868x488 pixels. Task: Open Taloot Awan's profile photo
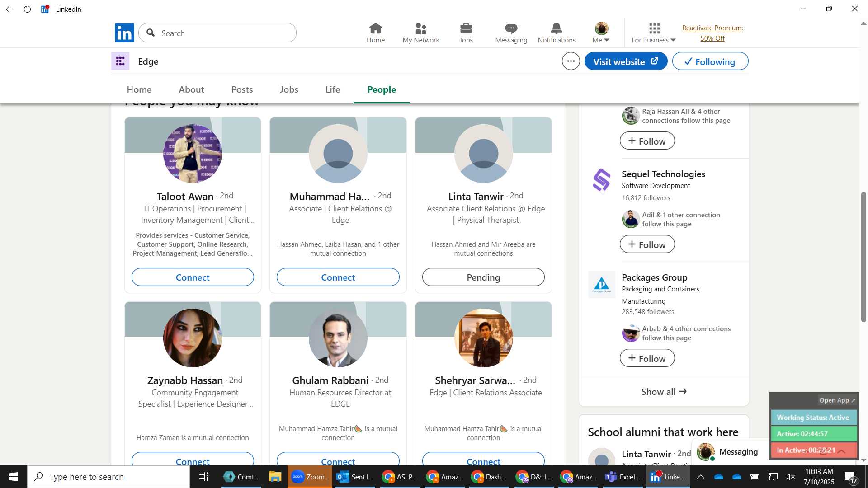coord(193,154)
